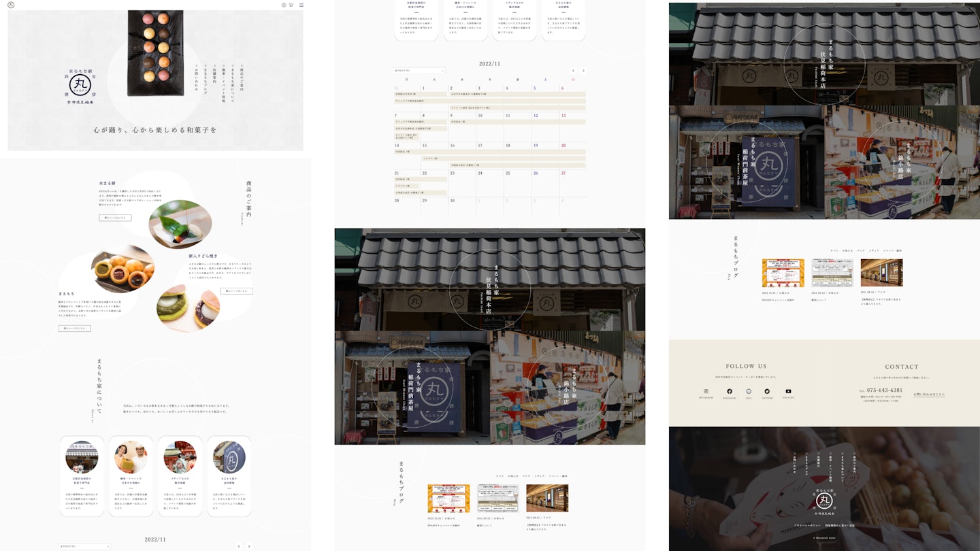Open the shopping cart icon in the header
This screenshot has height=551, width=980.
[291, 5]
